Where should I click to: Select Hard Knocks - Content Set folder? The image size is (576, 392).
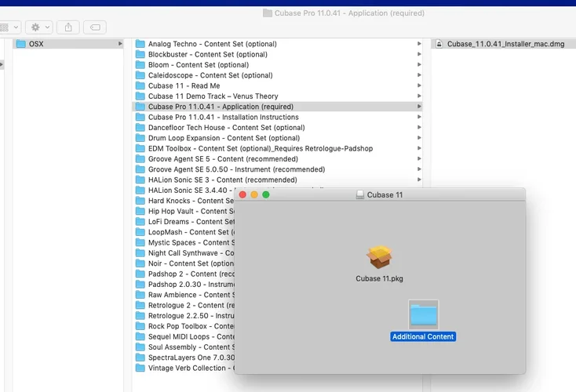click(x=184, y=201)
